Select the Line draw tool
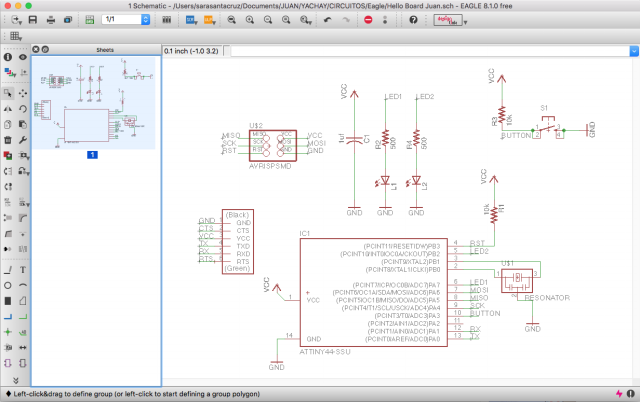Viewport: 640px width, 402px height. (x=8, y=270)
